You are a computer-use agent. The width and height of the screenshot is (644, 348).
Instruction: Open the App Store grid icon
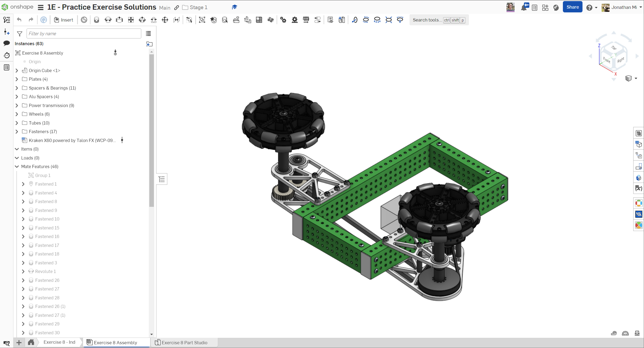[x=545, y=8]
